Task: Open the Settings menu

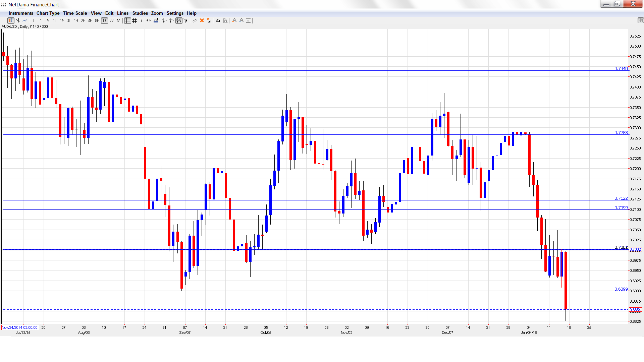Action: (x=175, y=13)
